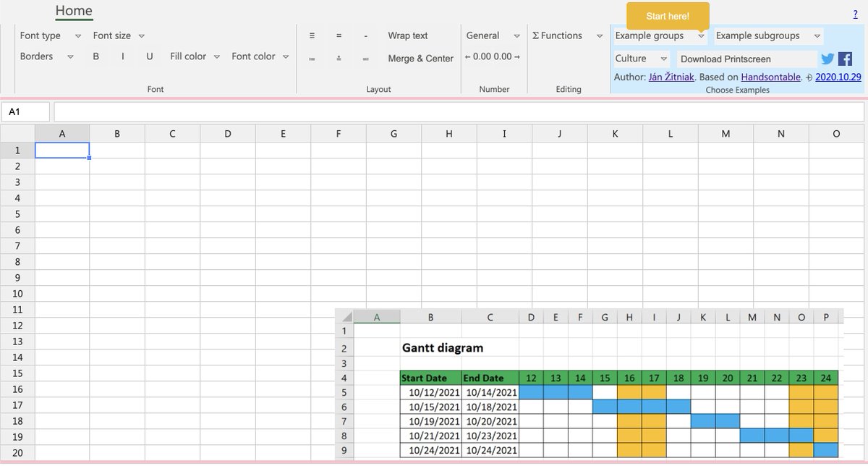Open the Facebook share icon

[844, 59]
